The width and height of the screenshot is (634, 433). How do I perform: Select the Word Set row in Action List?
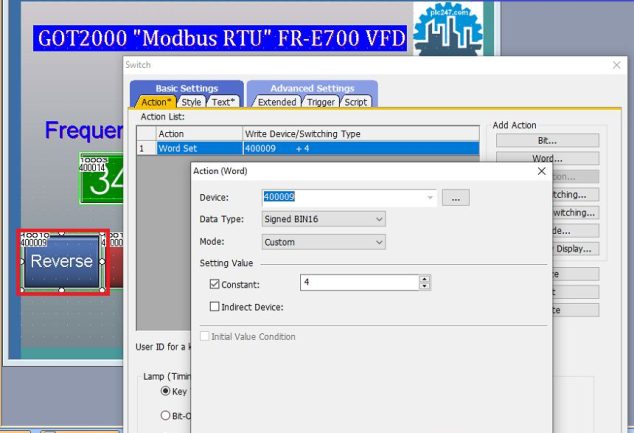[x=307, y=148]
